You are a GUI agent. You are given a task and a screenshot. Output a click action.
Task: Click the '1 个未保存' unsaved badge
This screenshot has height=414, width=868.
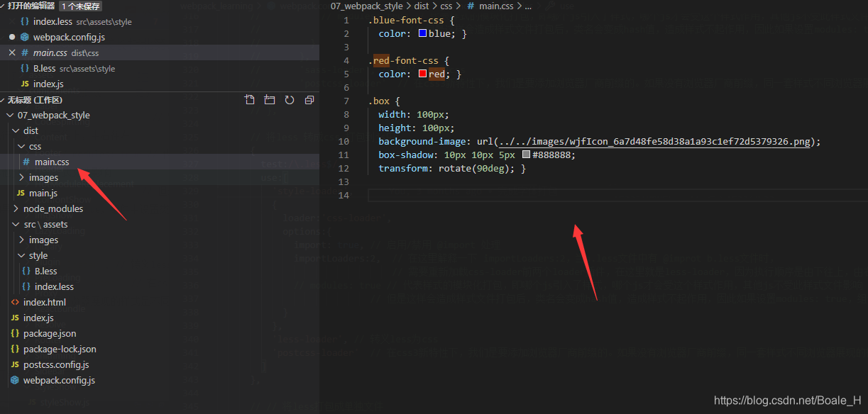(81, 6)
